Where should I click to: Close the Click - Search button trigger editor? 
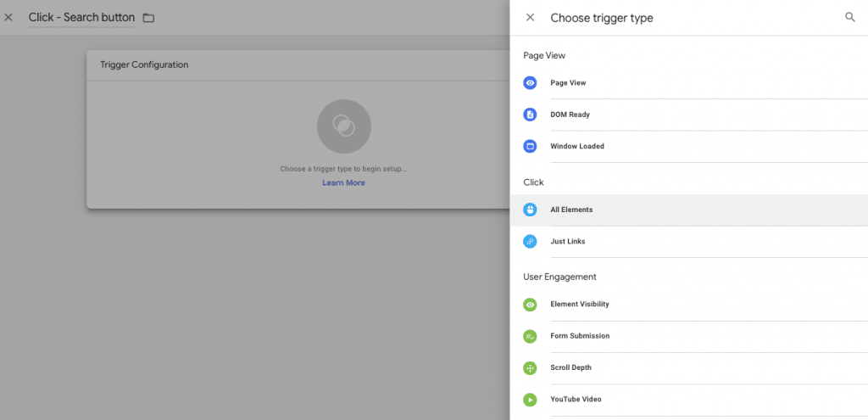(8, 17)
